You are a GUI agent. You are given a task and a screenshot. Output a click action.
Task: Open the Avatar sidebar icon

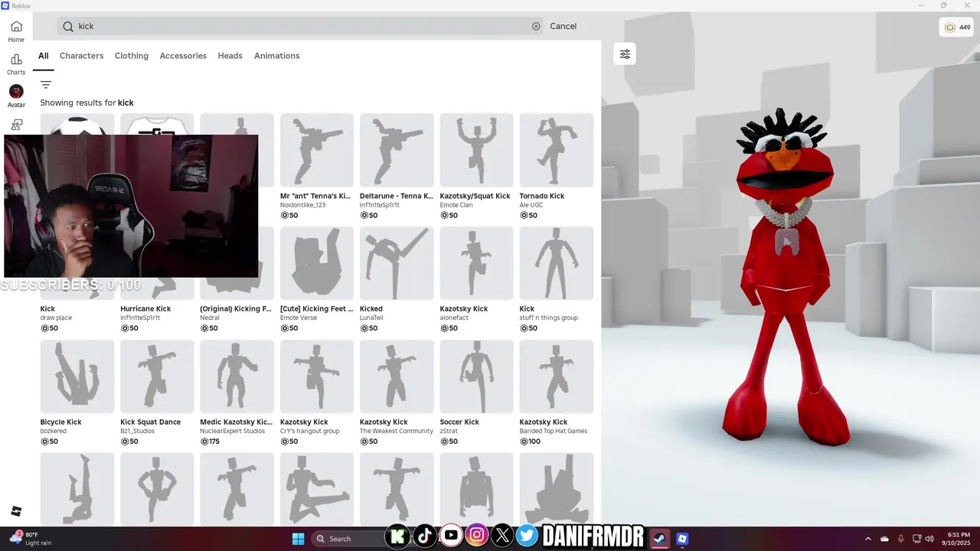(16, 92)
